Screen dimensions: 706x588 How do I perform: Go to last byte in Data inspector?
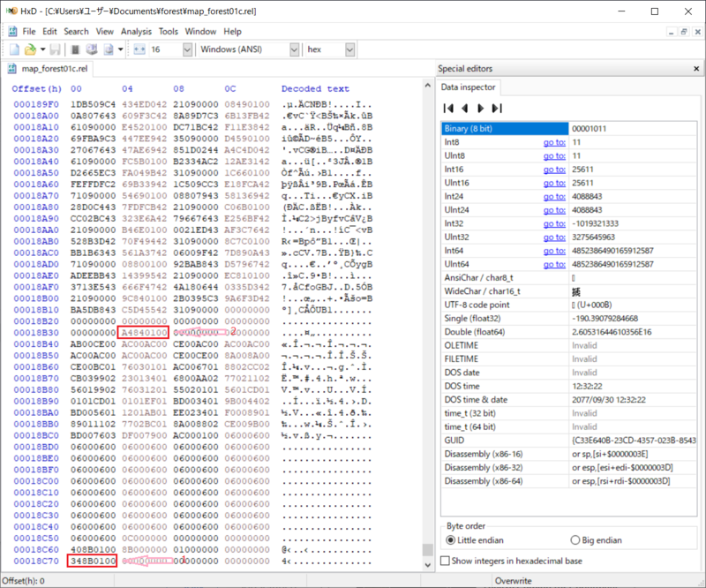click(x=497, y=108)
